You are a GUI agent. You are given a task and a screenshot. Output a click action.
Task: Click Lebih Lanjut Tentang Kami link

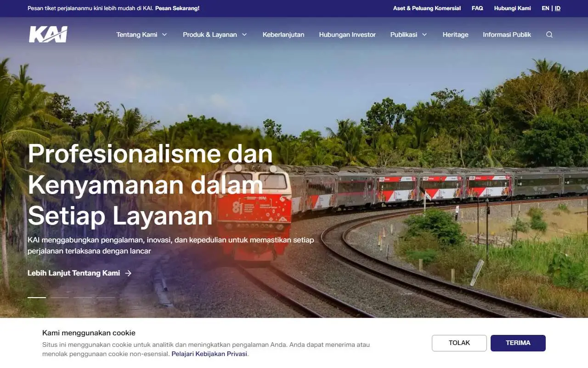click(x=79, y=273)
